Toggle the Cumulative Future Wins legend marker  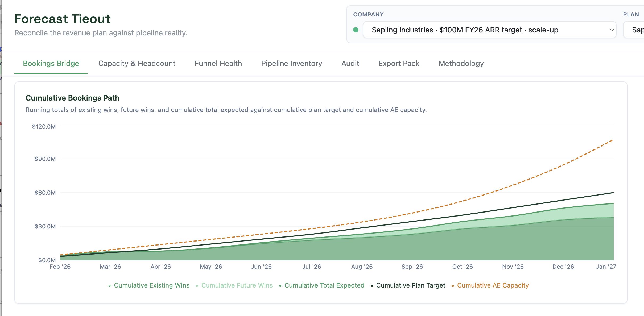197,286
